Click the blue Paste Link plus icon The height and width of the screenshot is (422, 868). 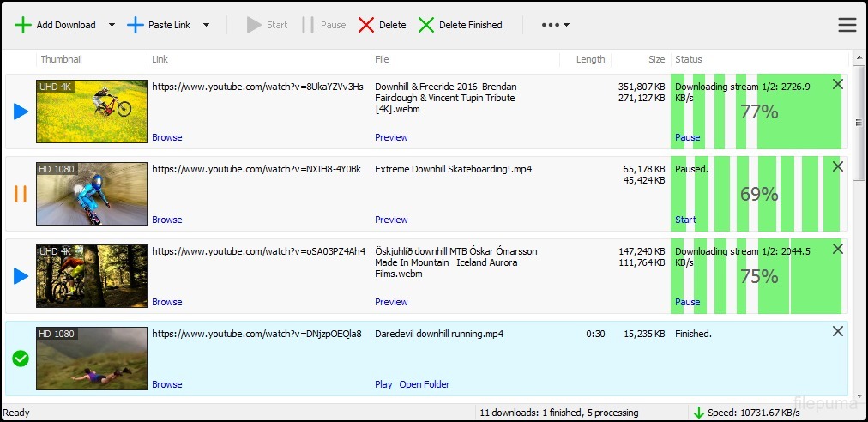136,25
